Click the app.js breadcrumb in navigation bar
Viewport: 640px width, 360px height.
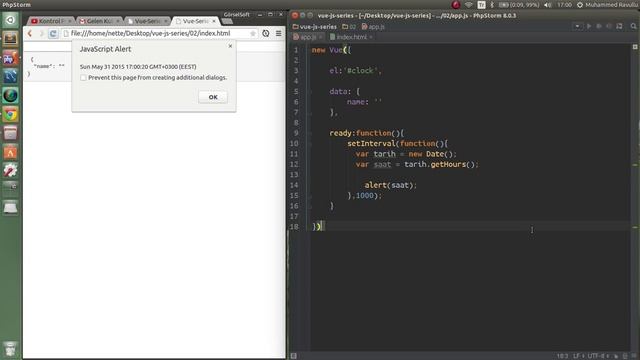point(373,27)
